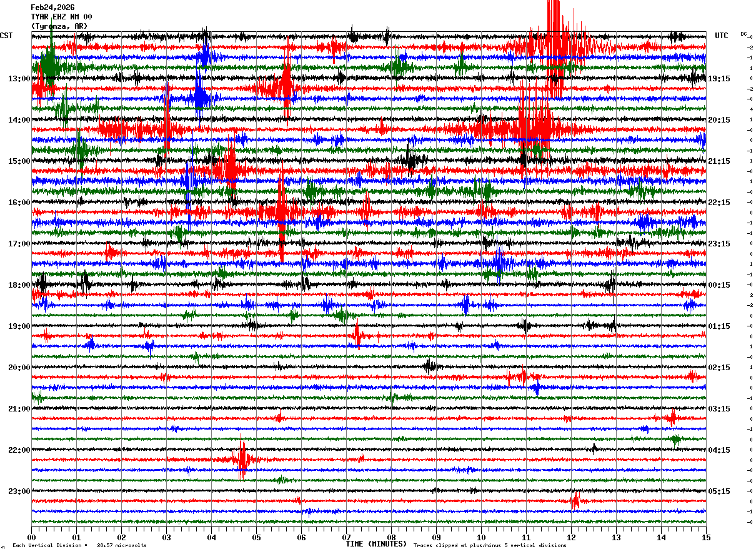Select the 20:00 CST time marker

pos(19,368)
